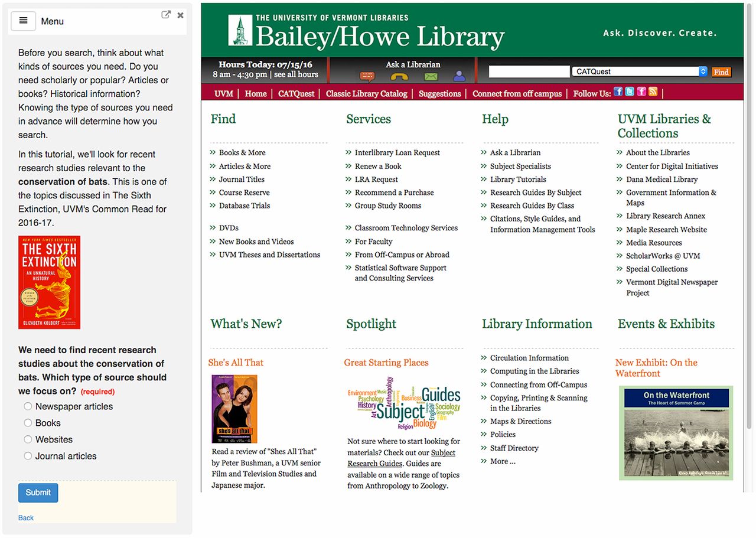This screenshot has height=538, width=756.
Task: Click the open-in-new-window icon in tutorial panel
Action: pos(166,15)
